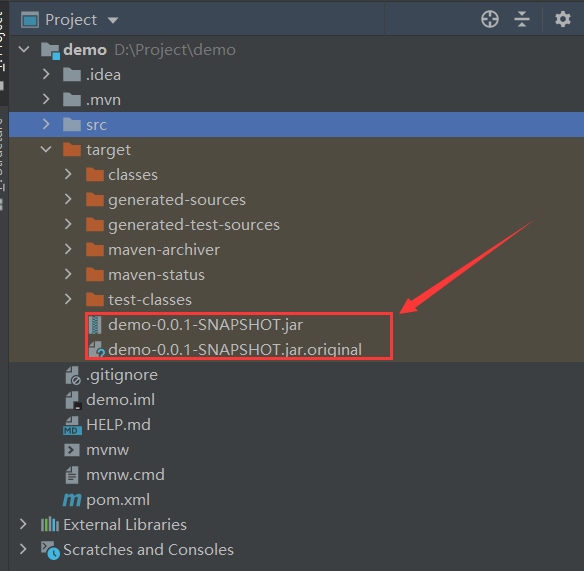This screenshot has width=584, height=571.
Task: Select the classes folder name
Action: (133, 175)
